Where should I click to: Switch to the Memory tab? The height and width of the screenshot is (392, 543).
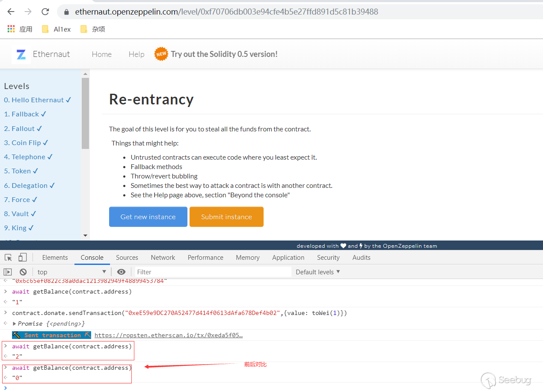click(x=248, y=257)
